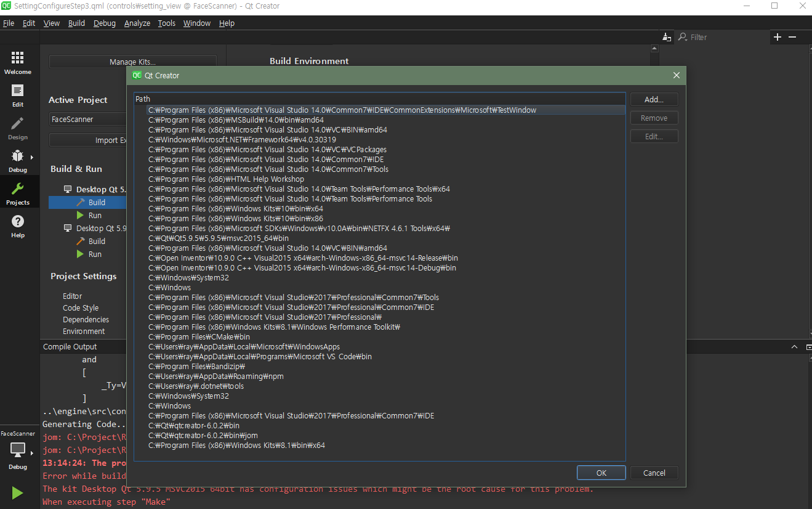
Task: Select Build under the second Desktop Qt 5.9 kit
Action: click(x=90, y=241)
